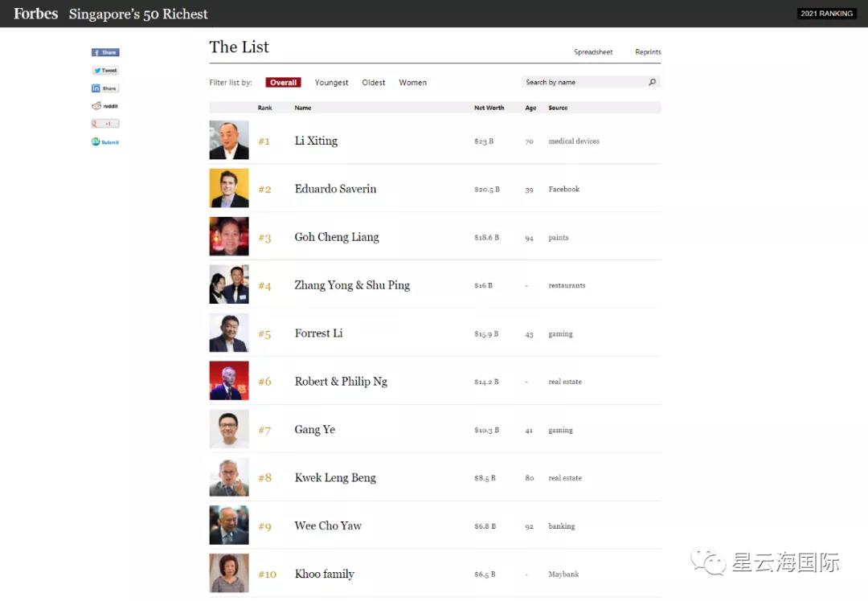Select the Overall filter
Image resolution: width=868 pixels, height=601 pixels.
tap(283, 83)
